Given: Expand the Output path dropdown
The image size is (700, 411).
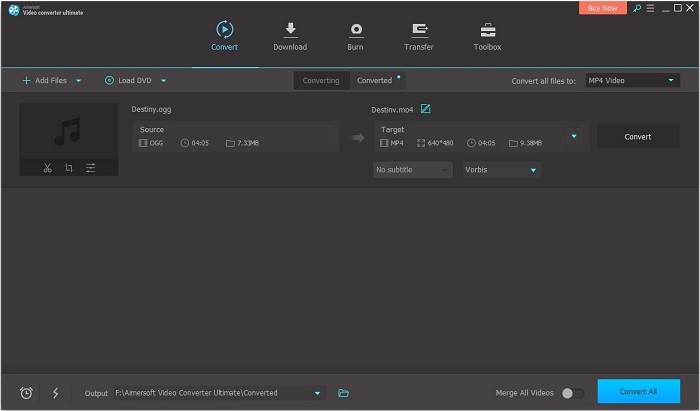Looking at the screenshot, I should coord(317,393).
